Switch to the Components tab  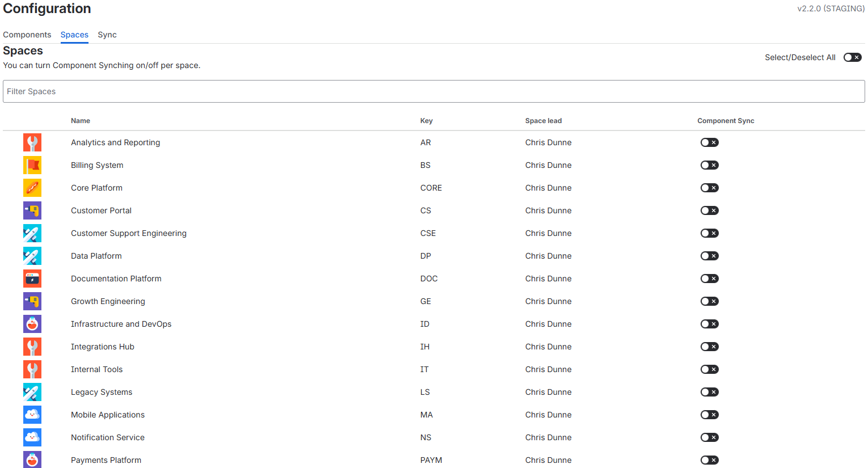(27, 35)
